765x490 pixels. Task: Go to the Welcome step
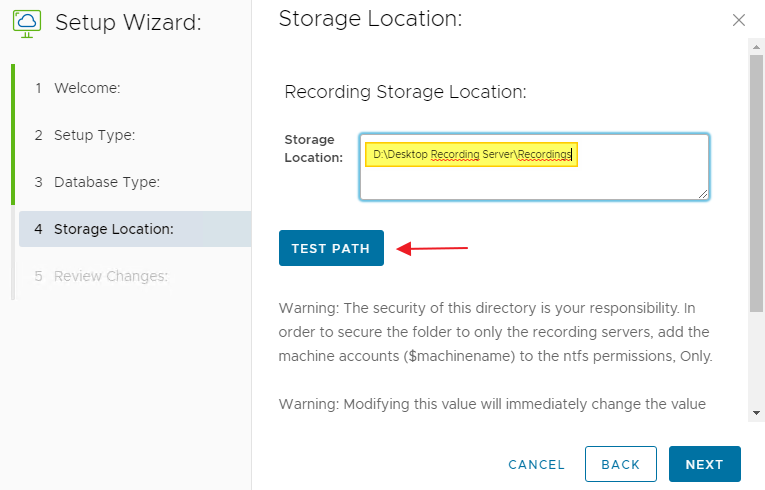86,88
